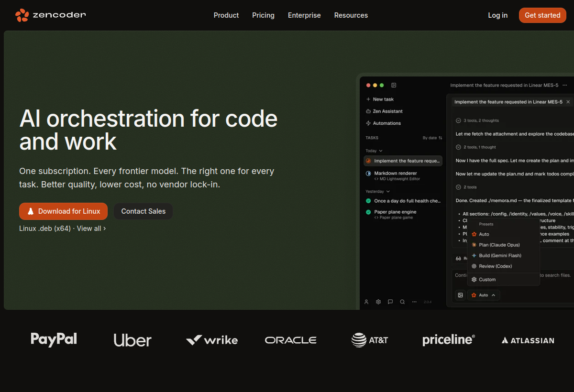Click the Wrike logo
Screen dimensions: 574x392
tap(212, 340)
